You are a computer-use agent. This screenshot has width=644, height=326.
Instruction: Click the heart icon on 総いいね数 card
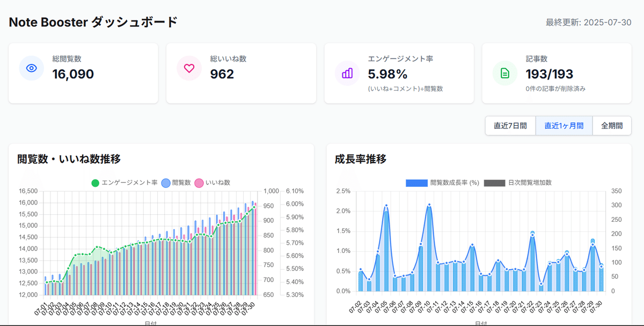pyautogui.click(x=189, y=68)
